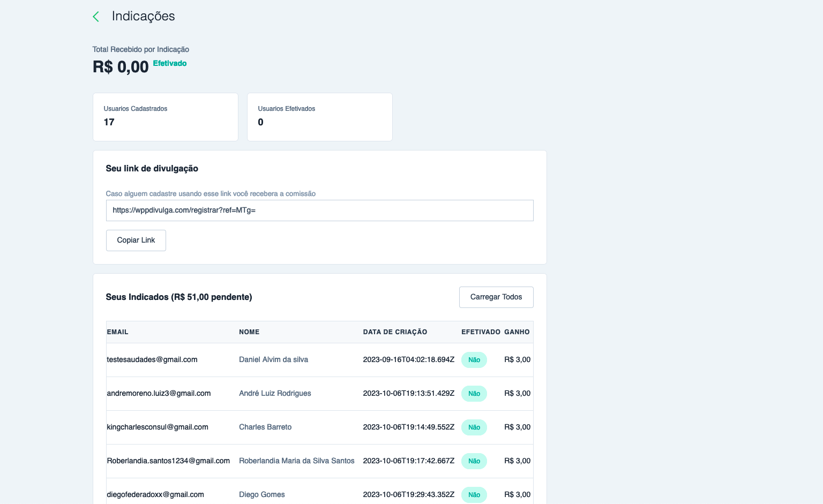
Task: Click the Usuarios Cadastrados card
Action: pyautogui.click(x=166, y=117)
